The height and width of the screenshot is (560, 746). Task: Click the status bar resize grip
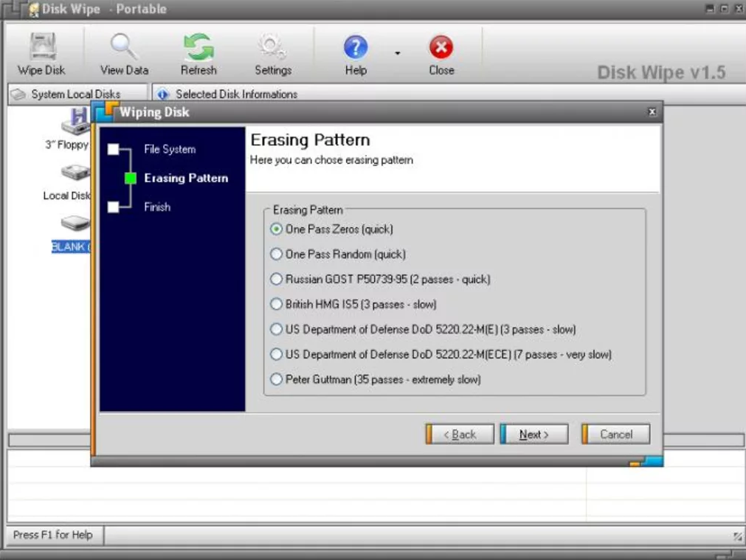(737, 536)
